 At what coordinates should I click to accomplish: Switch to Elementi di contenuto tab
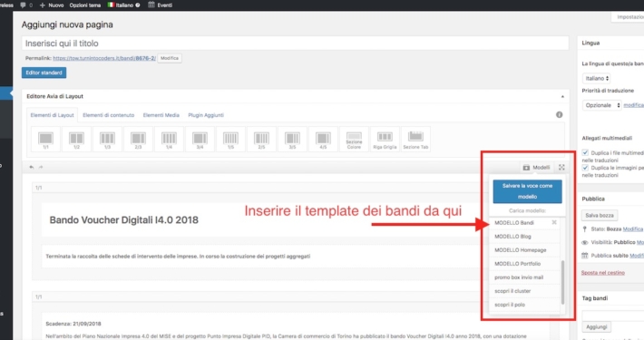[109, 115]
